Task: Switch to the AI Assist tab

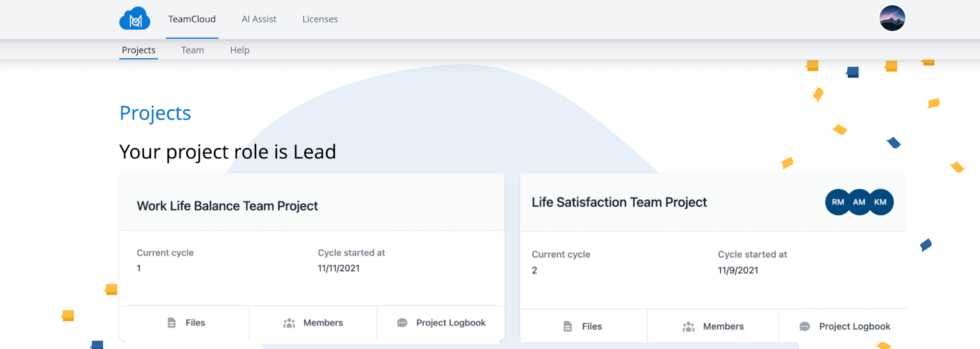Action: pyautogui.click(x=259, y=19)
